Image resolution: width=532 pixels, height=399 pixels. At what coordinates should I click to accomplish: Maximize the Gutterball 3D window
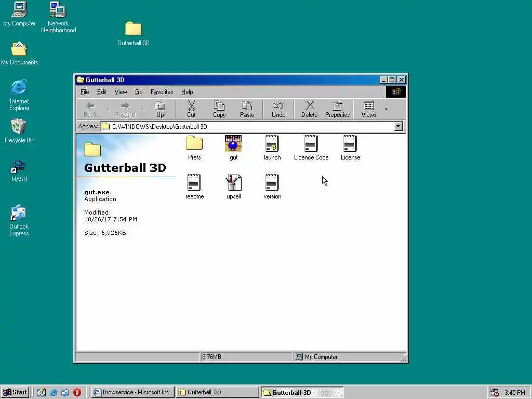pos(392,79)
